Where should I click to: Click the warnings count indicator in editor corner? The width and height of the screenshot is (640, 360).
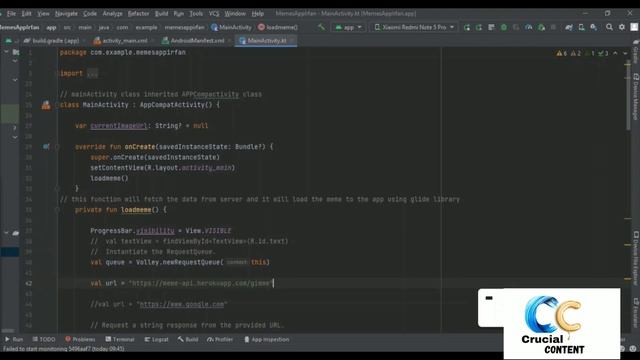tap(562, 53)
